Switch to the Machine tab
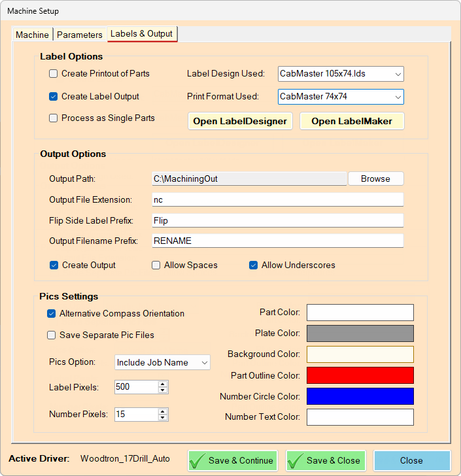461x476 pixels. click(32, 35)
